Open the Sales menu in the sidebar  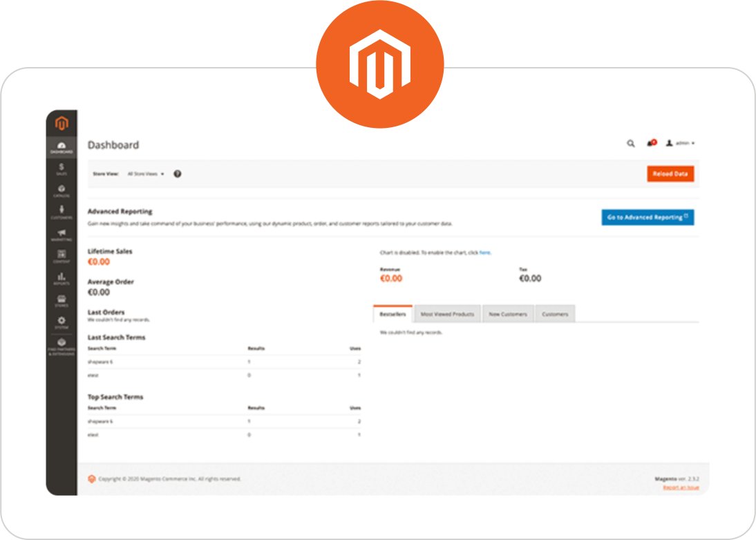point(62,169)
